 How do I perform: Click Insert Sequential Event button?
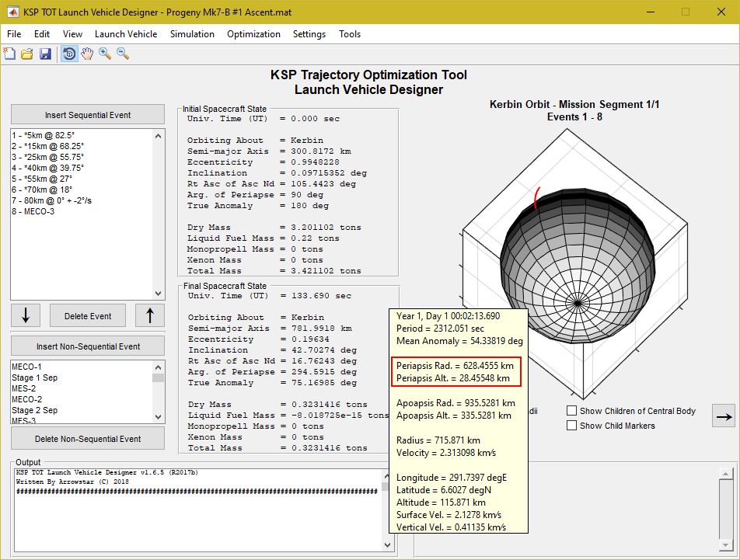(88, 114)
